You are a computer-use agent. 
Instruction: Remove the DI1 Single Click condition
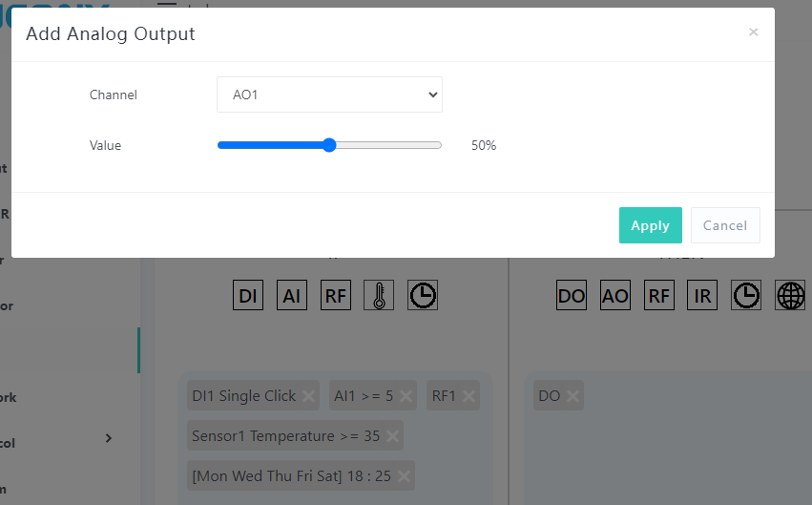309,396
